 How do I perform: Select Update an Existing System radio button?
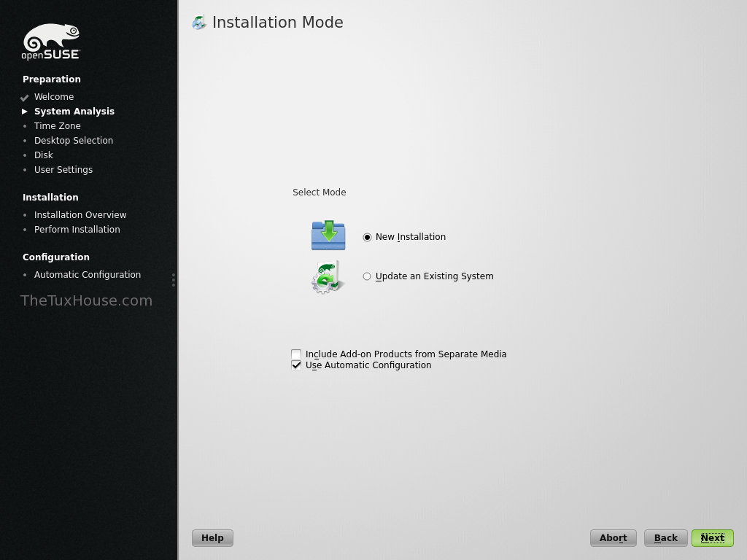(x=367, y=276)
